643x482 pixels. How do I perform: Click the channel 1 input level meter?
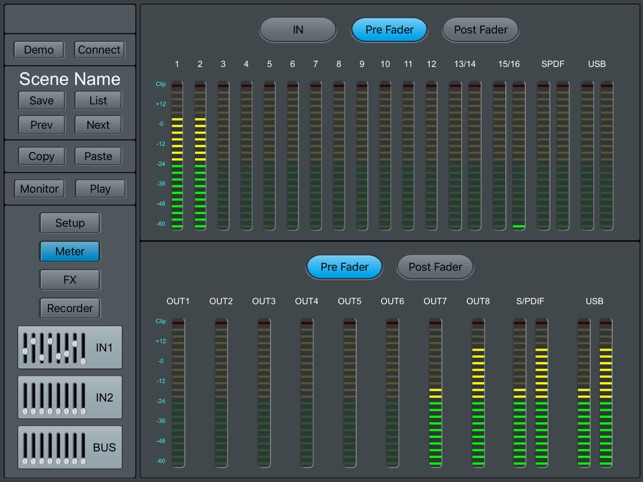pos(177,156)
